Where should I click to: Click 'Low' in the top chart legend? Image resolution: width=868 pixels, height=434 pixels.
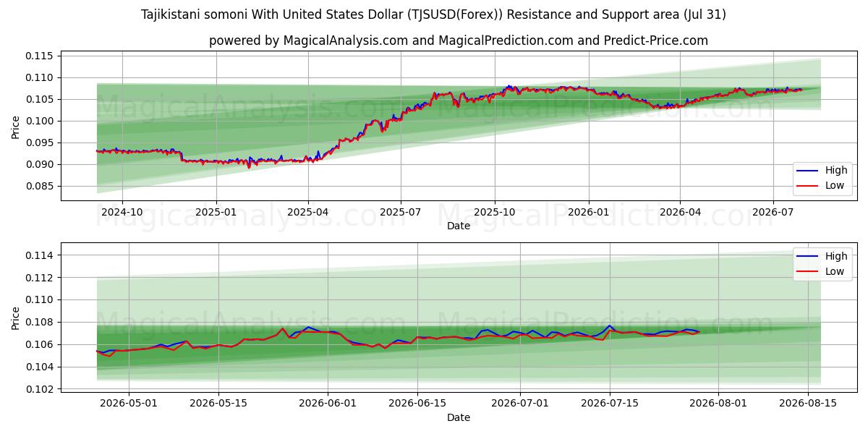click(x=835, y=186)
